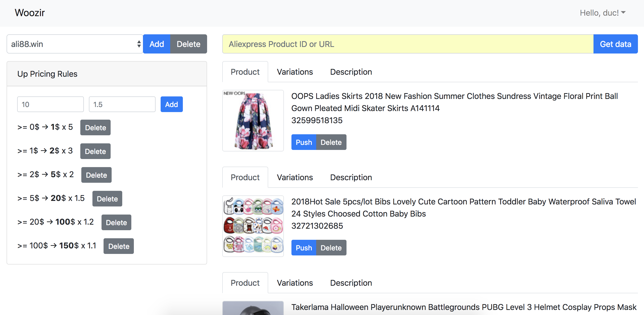Delete the '>= 5$ → 20$ x 1.5' rule
This screenshot has width=644, height=315.
(107, 199)
